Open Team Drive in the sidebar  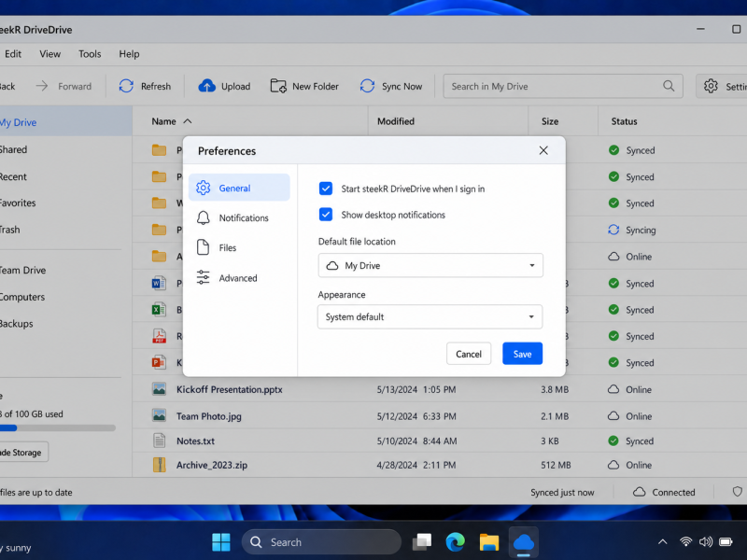click(22, 270)
